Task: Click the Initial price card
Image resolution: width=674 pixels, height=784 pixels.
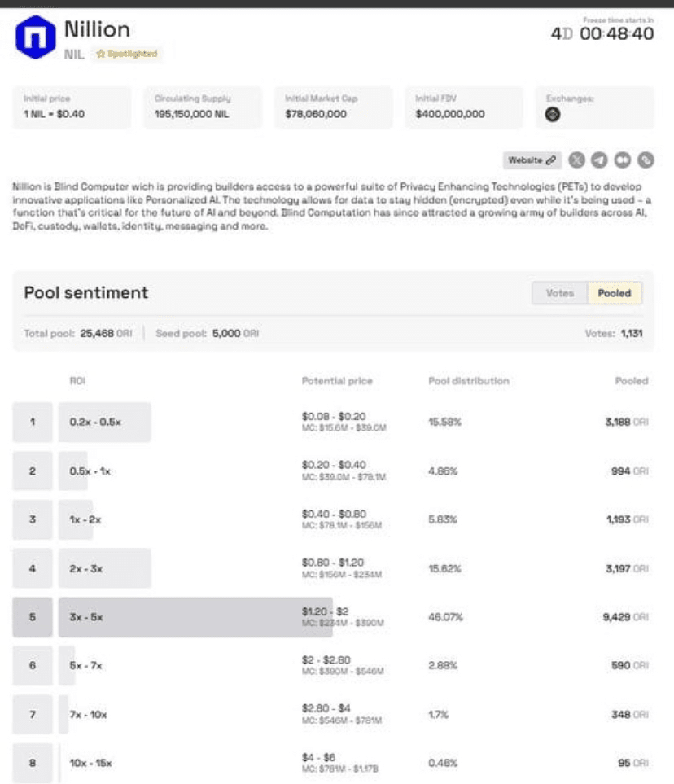Action: point(72,107)
